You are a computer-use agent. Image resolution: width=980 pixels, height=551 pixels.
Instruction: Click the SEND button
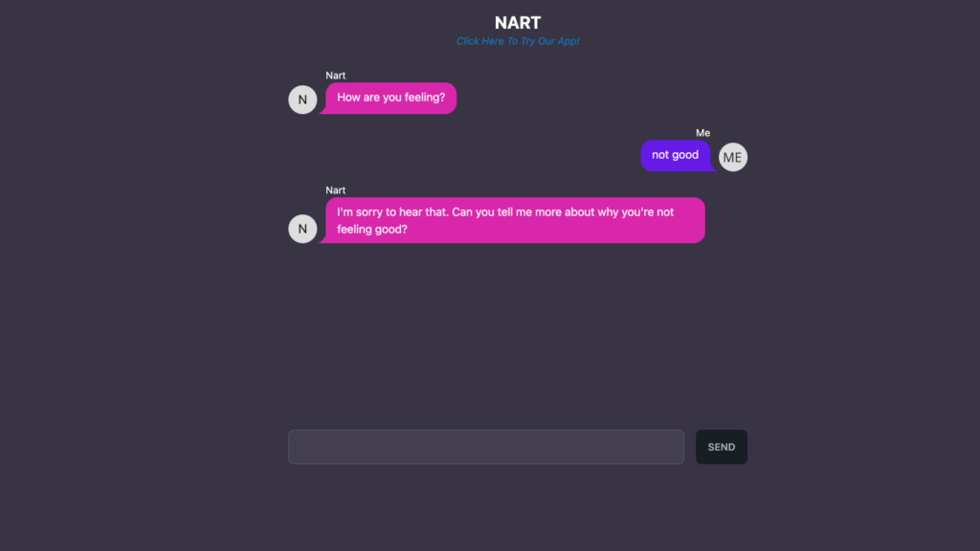point(722,447)
